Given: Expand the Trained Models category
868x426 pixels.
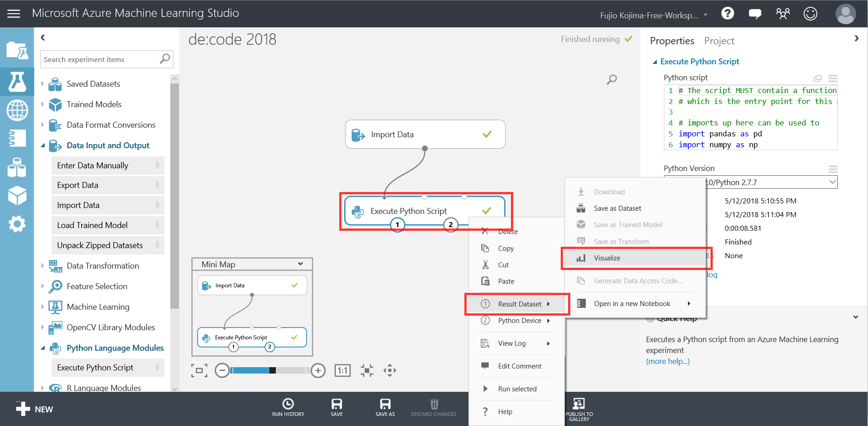Looking at the screenshot, I should click(42, 104).
